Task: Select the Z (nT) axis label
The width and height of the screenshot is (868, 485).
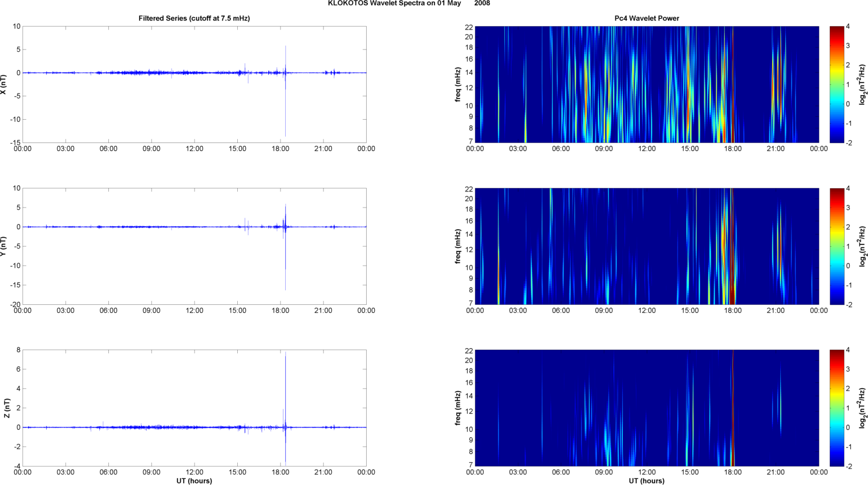Action: [x=6, y=408]
